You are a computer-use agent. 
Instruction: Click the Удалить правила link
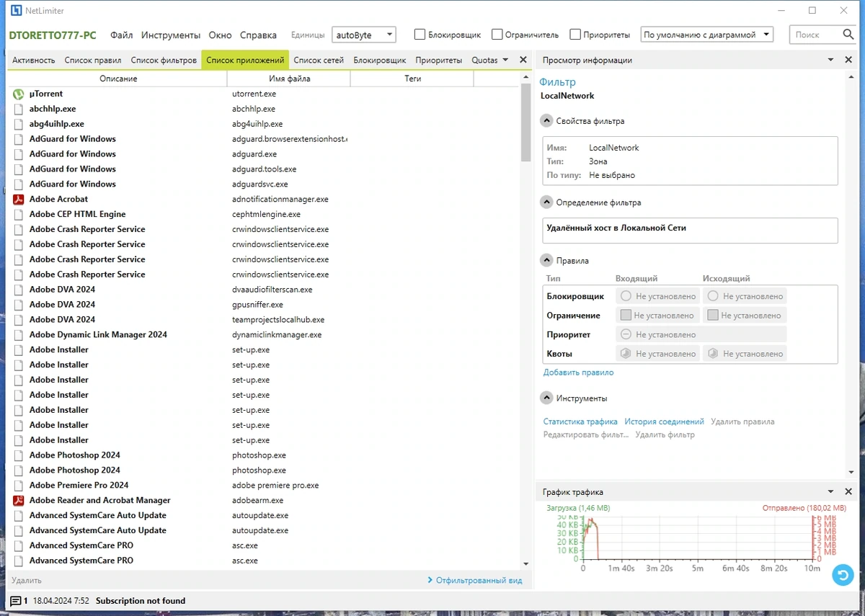pyautogui.click(x=742, y=421)
